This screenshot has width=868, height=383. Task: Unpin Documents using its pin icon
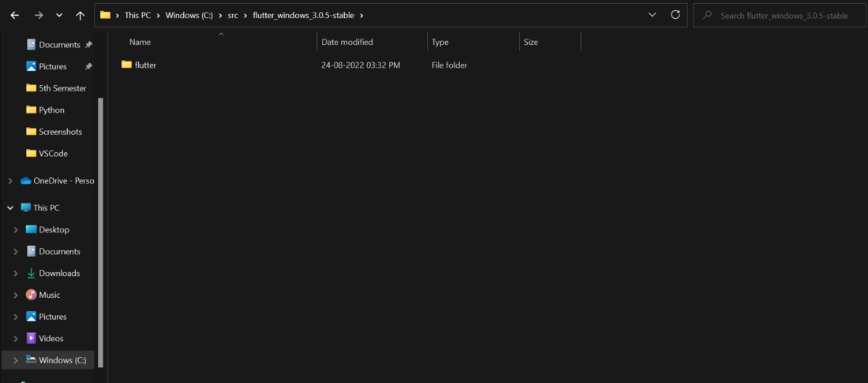[x=88, y=45]
